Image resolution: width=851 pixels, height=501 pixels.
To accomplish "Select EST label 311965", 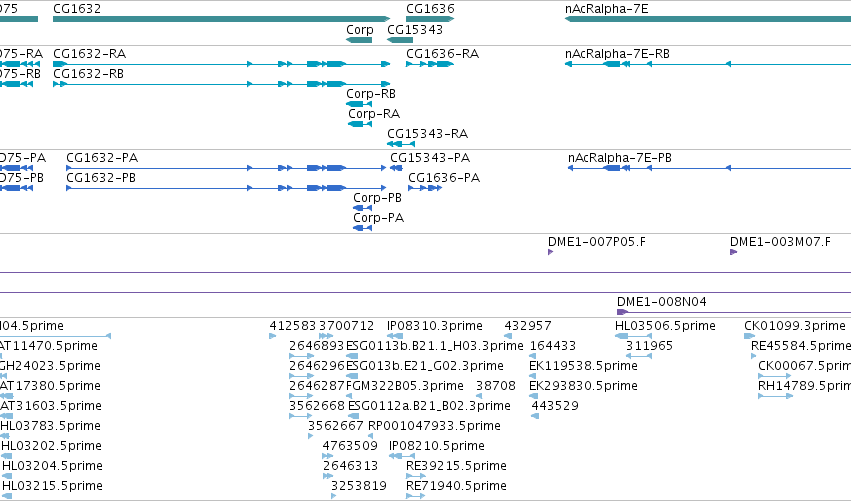I will [x=649, y=346].
